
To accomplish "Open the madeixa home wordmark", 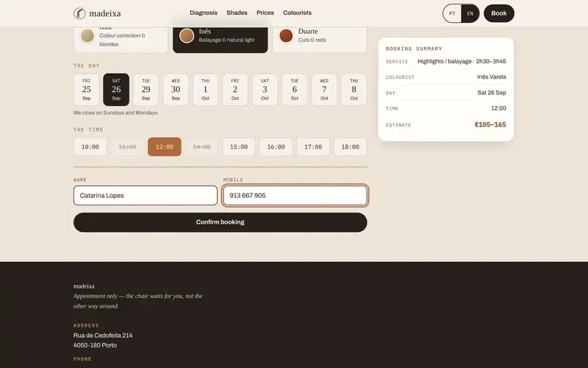I will click(x=105, y=13).
